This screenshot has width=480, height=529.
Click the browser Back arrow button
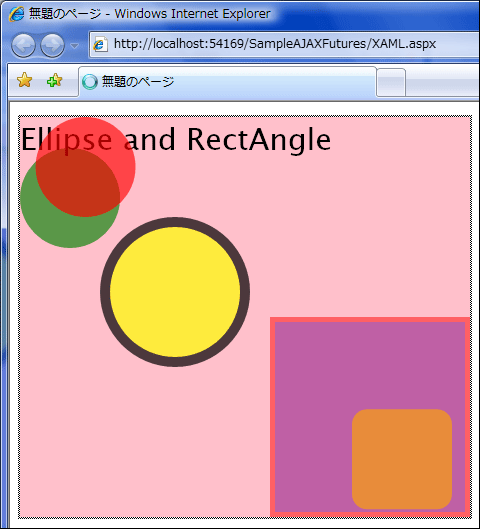coord(23,45)
